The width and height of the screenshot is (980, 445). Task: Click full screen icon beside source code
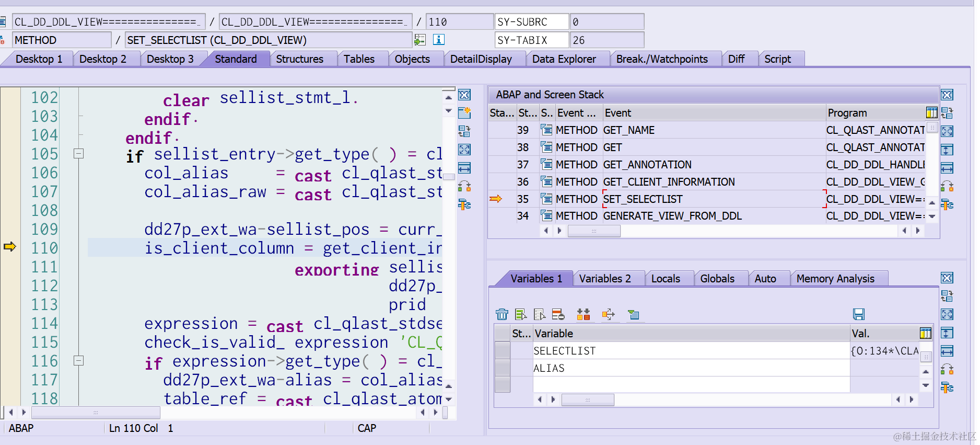point(464,150)
